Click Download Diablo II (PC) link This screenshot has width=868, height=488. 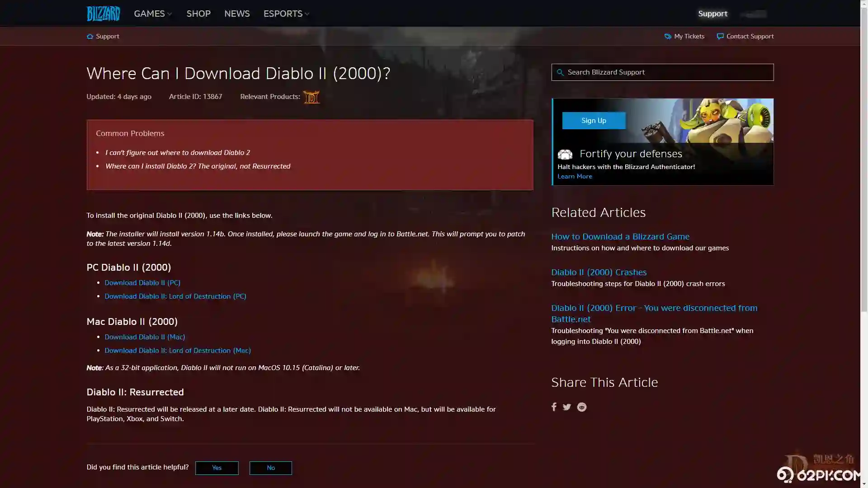point(142,283)
